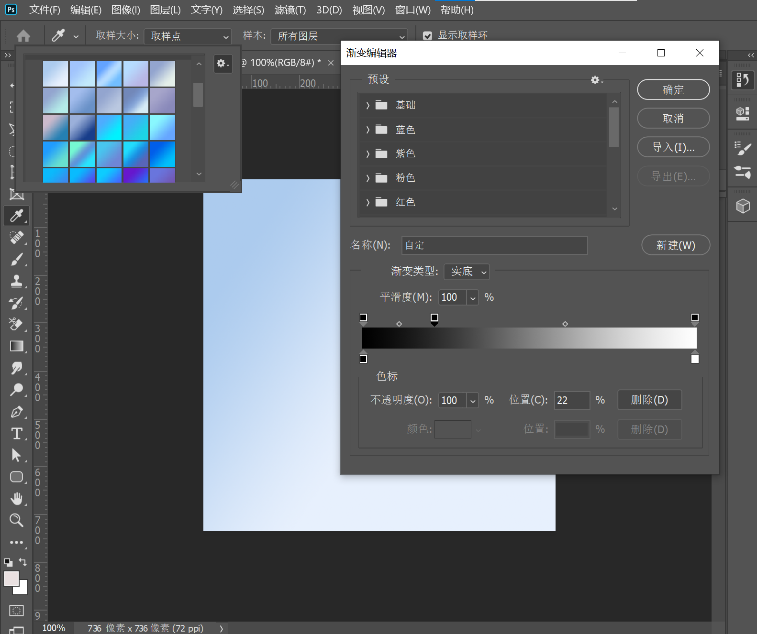Select the Spot Healing Brush tool
The width and height of the screenshot is (757, 634).
tap(16, 238)
